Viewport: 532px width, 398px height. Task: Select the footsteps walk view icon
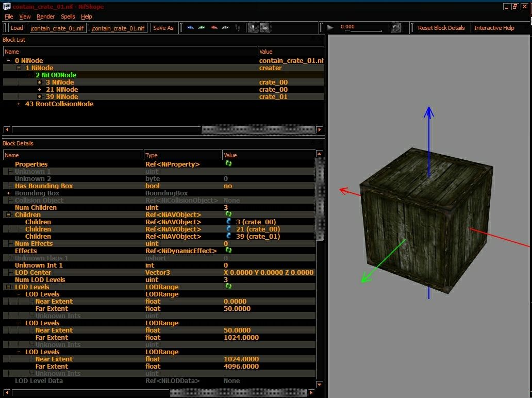(x=238, y=28)
